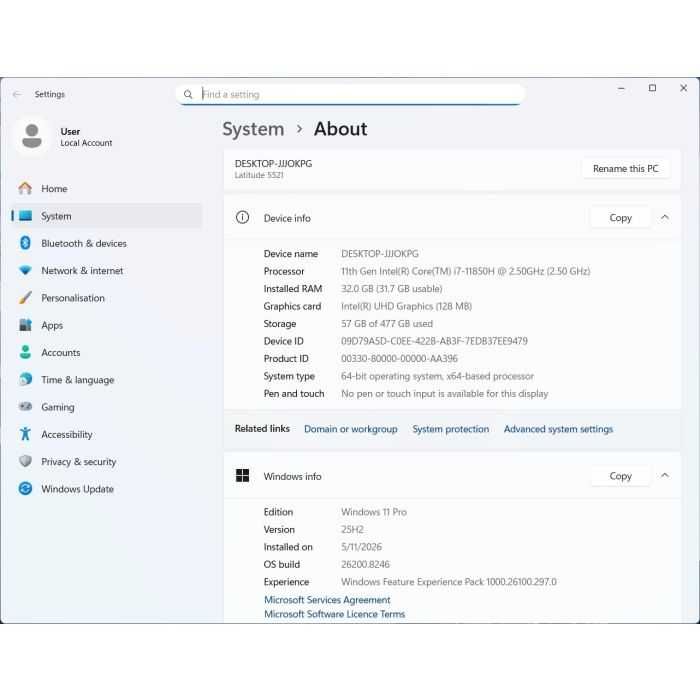Copy the Device info details

621,218
